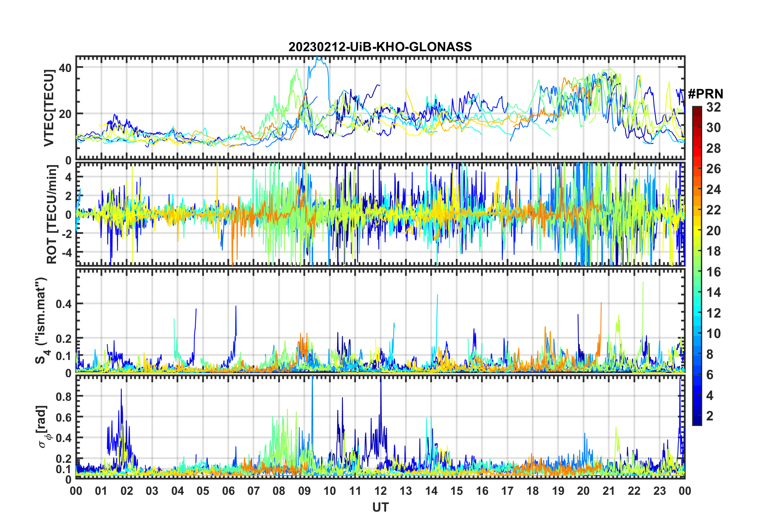Click x-axis tick label 23
This screenshot has height=532, width=761.
pos(659,491)
